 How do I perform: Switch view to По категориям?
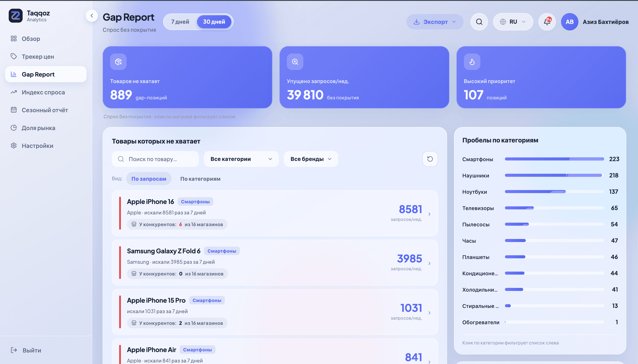tap(200, 179)
